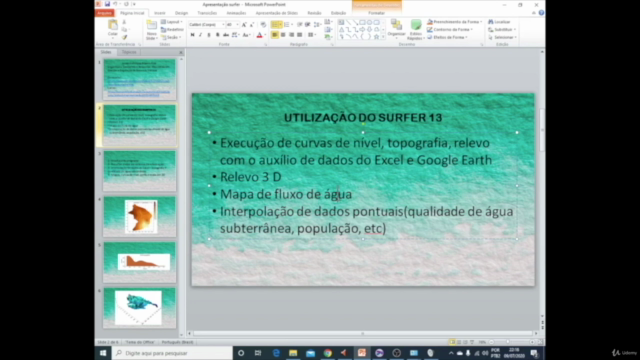The width and height of the screenshot is (640, 360).
Task: Click the Format Painter brush icon
Action: tap(124, 37)
